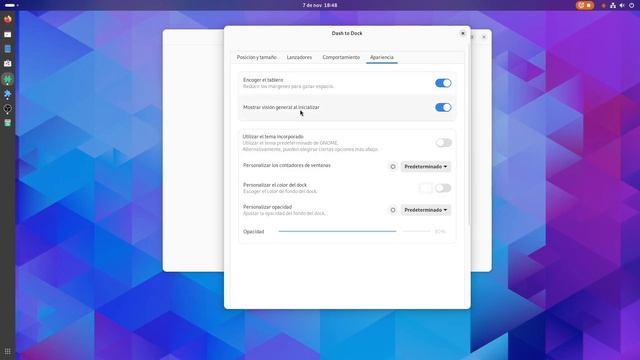The width and height of the screenshot is (640, 360).
Task: Click the Personalizar opacidad label
Action: (x=267, y=207)
